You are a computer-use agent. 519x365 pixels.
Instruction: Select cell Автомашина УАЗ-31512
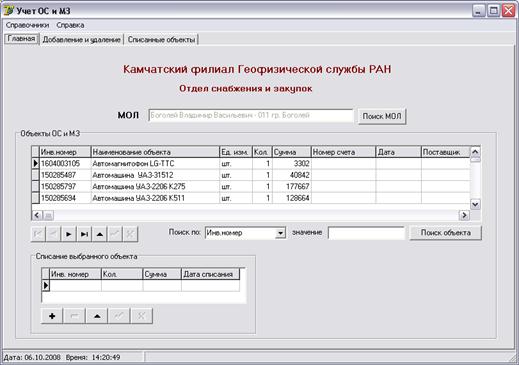tap(155, 175)
